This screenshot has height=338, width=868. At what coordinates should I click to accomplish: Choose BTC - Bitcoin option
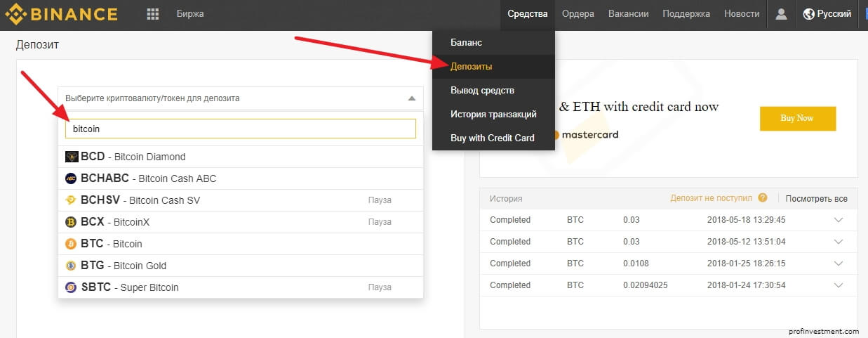241,244
